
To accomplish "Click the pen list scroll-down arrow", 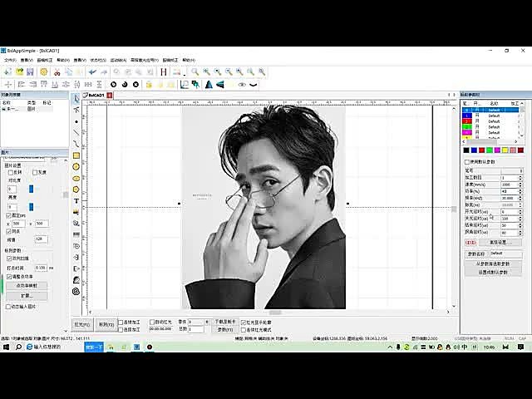I will point(522,135).
